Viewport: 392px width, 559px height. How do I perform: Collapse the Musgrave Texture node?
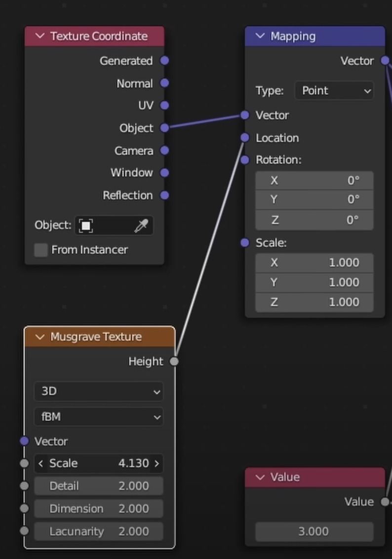pos(40,337)
